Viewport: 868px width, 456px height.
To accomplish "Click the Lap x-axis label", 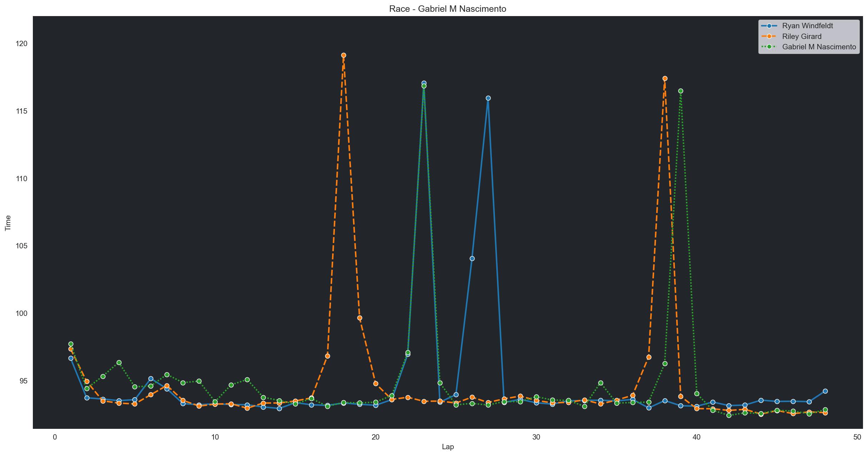I will pyautogui.click(x=448, y=447).
